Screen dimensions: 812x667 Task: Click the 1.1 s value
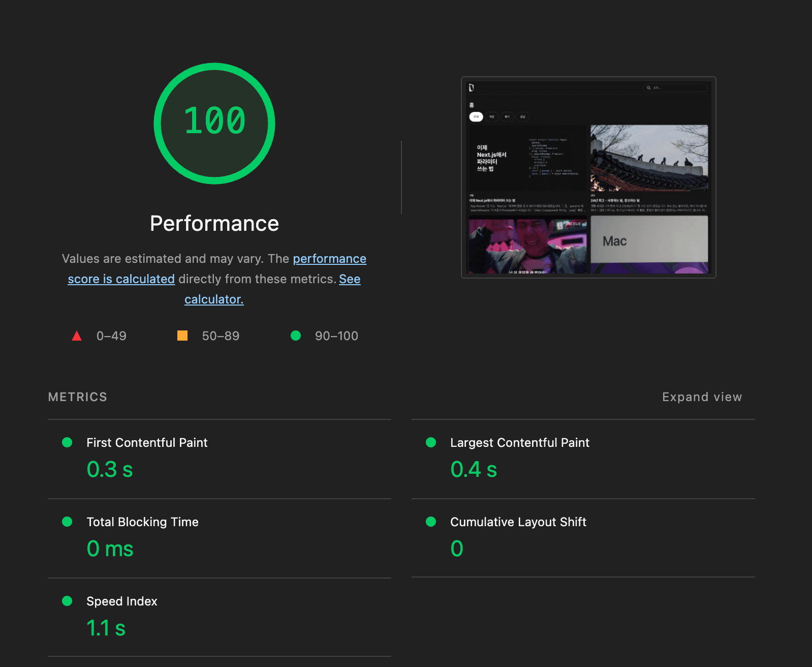pos(106,628)
